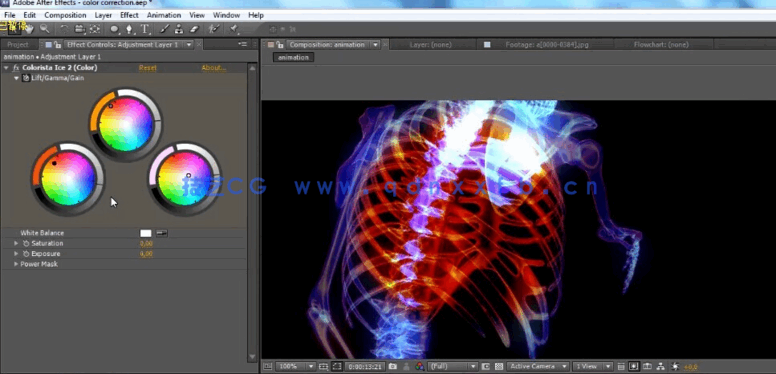Open the Layer menu
Screen dimensions: 776x374
(x=103, y=15)
